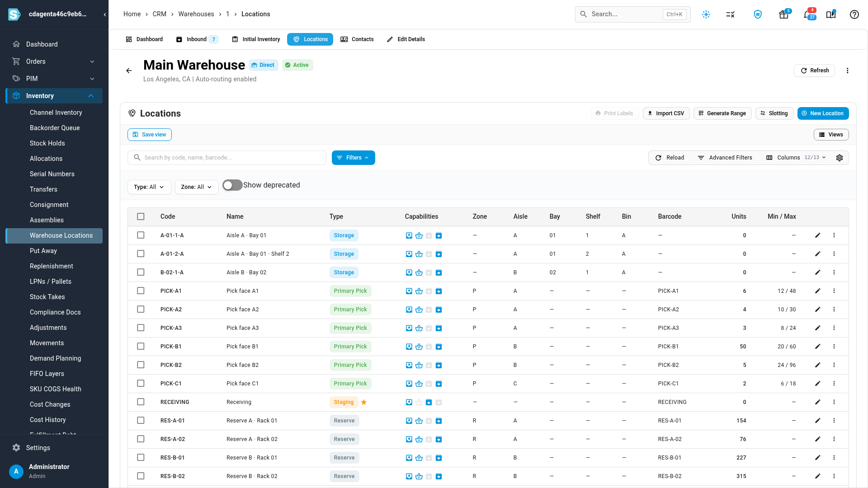Open the Put Away sidebar item

[x=43, y=251]
